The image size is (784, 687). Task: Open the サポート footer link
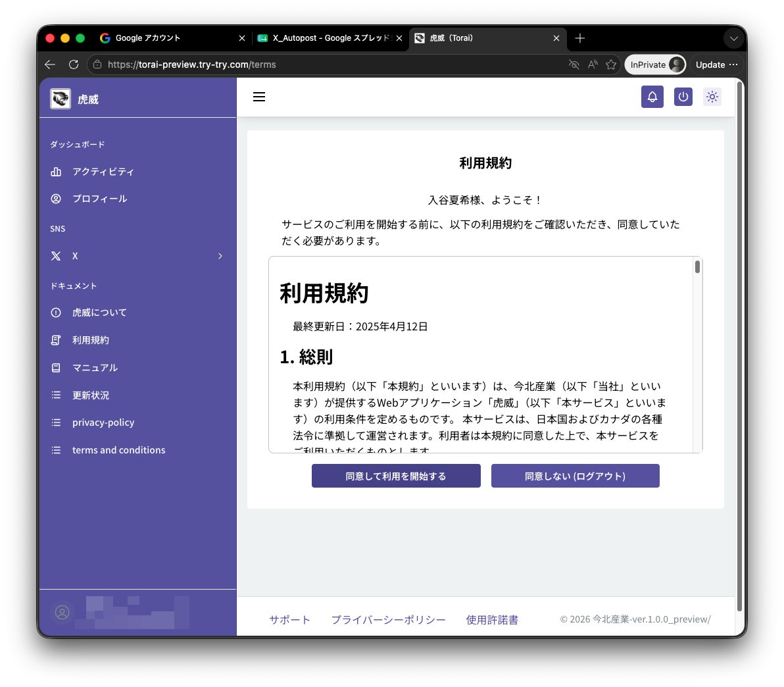tap(289, 619)
